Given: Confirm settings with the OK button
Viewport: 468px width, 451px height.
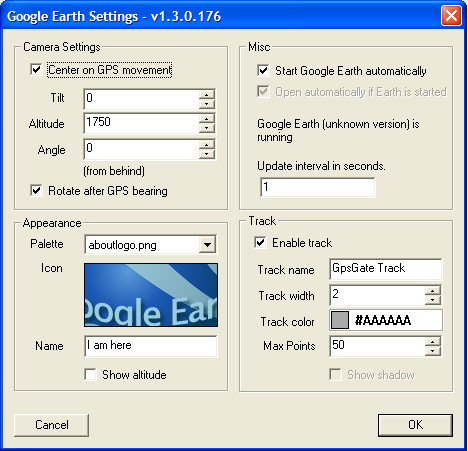Looking at the screenshot, I should [x=415, y=425].
